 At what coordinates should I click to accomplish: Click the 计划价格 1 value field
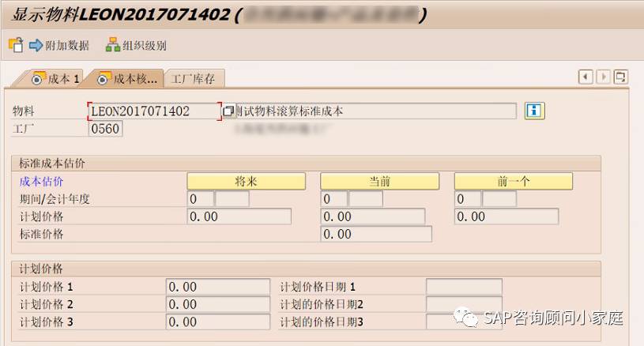click(x=218, y=287)
